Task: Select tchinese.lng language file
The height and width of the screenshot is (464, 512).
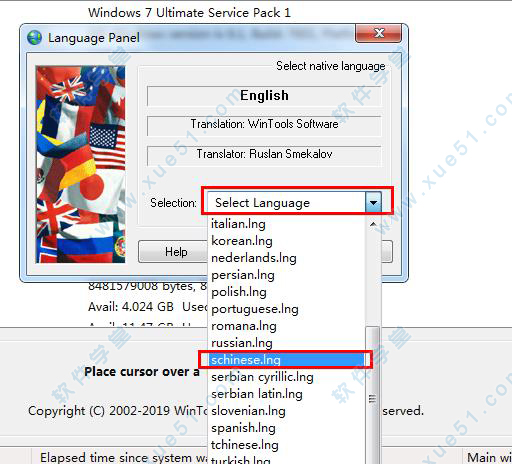Action: (287, 445)
